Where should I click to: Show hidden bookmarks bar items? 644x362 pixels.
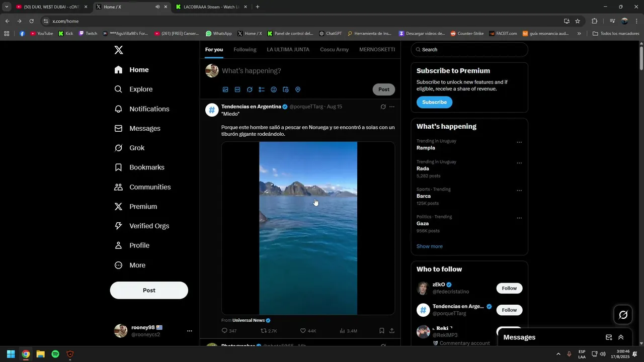(x=579, y=34)
